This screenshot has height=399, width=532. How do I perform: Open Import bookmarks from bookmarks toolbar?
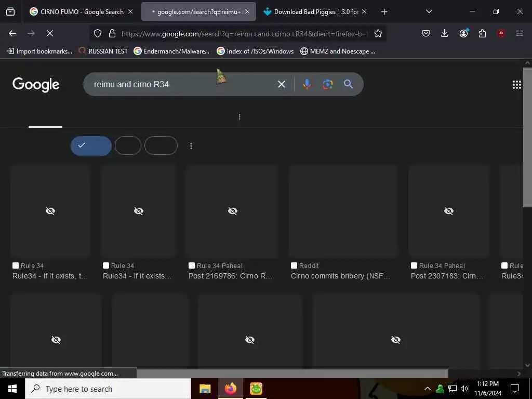tap(39, 51)
